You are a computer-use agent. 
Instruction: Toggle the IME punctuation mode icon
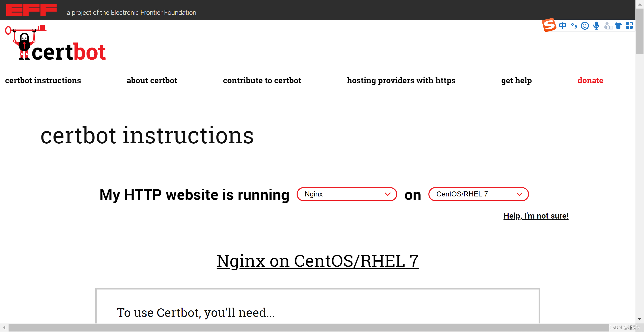[x=574, y=25]
